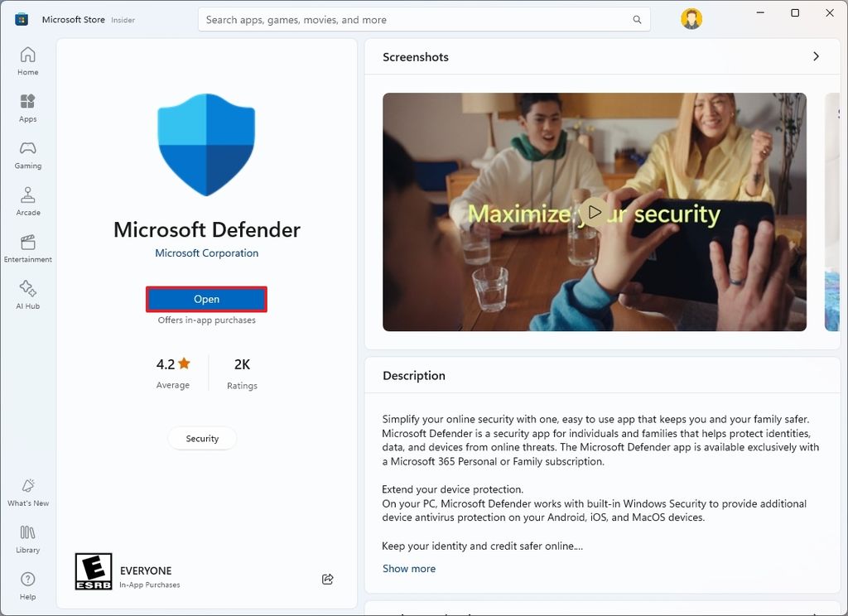Open the AI Hub section
848x616 pixels.
[27, 295]
